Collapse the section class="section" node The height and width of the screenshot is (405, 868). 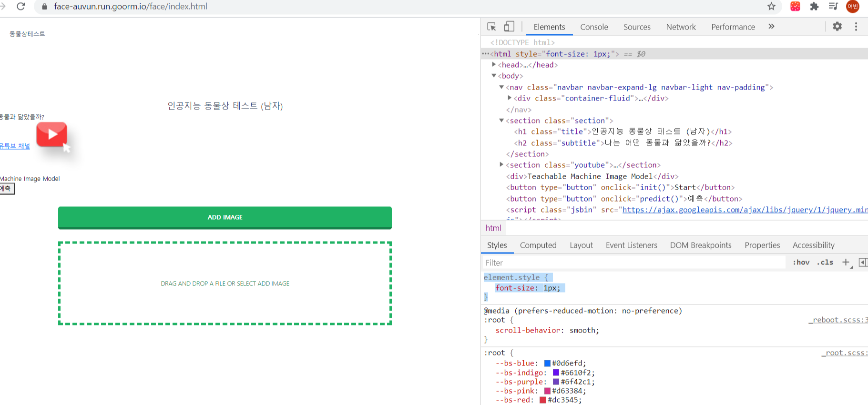click(501, 121)
